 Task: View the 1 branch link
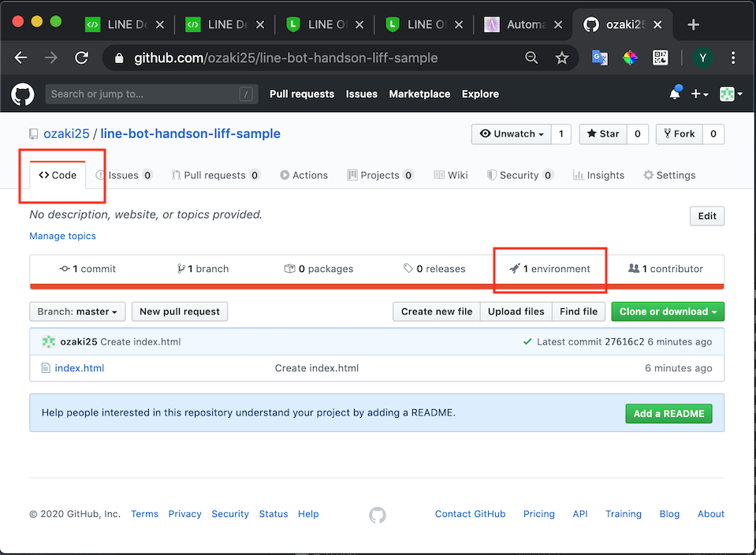203,269
